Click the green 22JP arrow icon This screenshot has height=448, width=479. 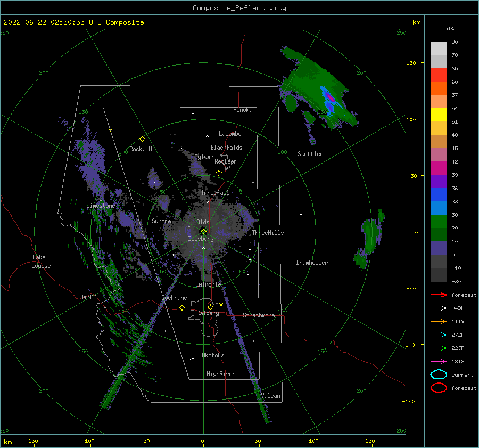click(x=439, y=348)
